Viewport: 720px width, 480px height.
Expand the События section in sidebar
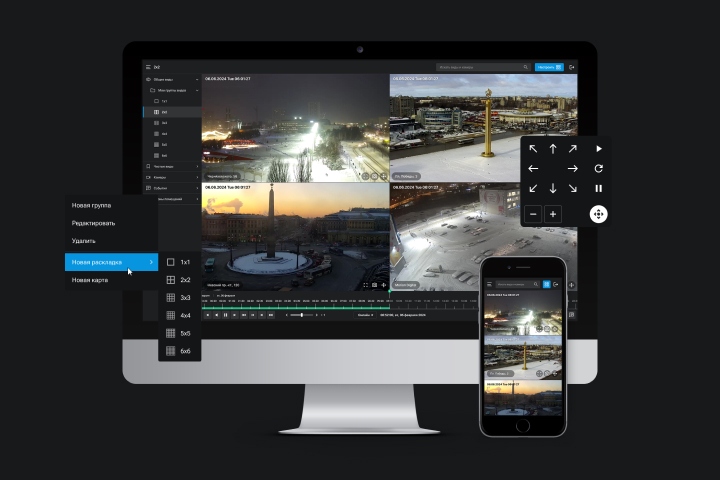point(172,188)
